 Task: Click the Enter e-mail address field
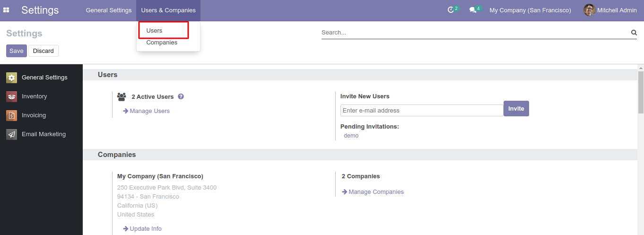[x=421, y=111]
